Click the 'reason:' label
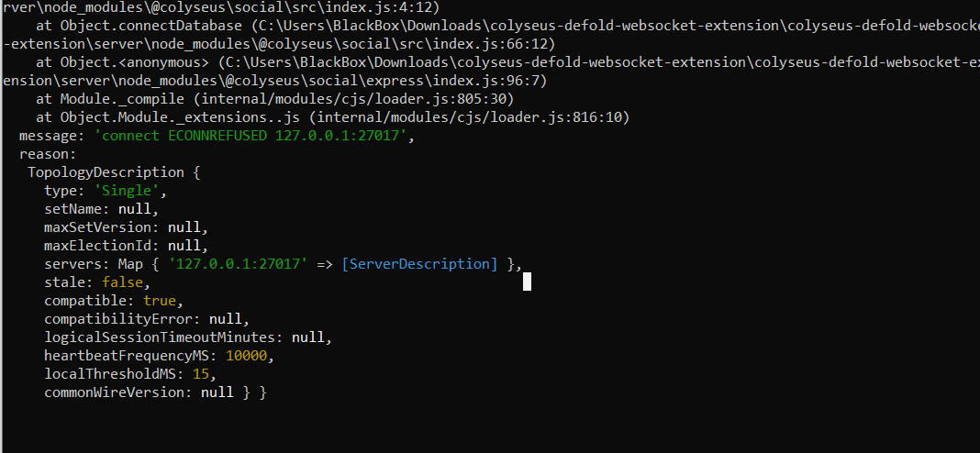 (48, 154)
